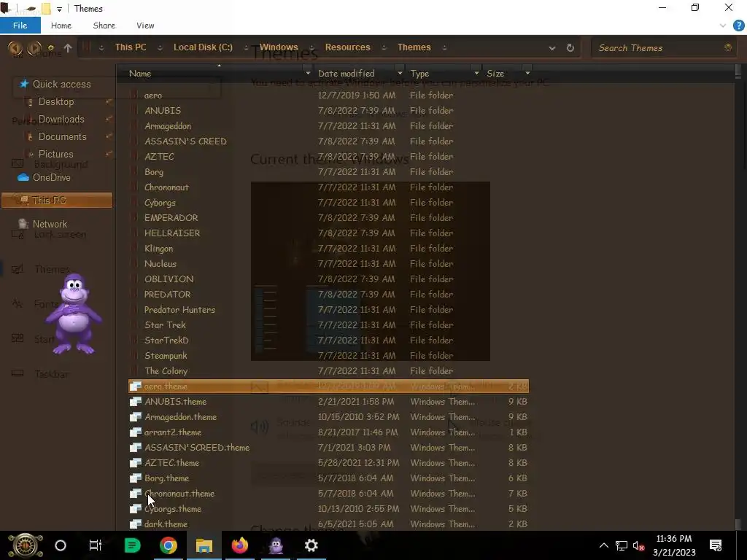Refresh the Themes folder view
The image size is (747, 560).
click(x=570, y=47)
